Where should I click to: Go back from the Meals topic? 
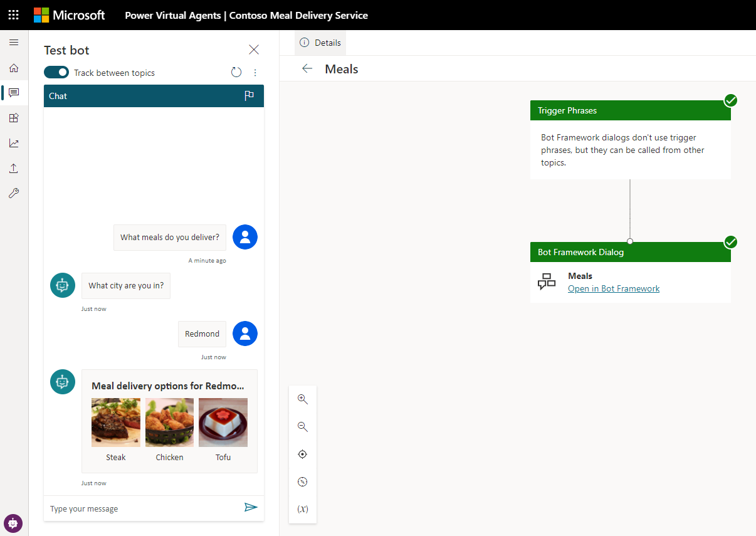coord(307,69)
